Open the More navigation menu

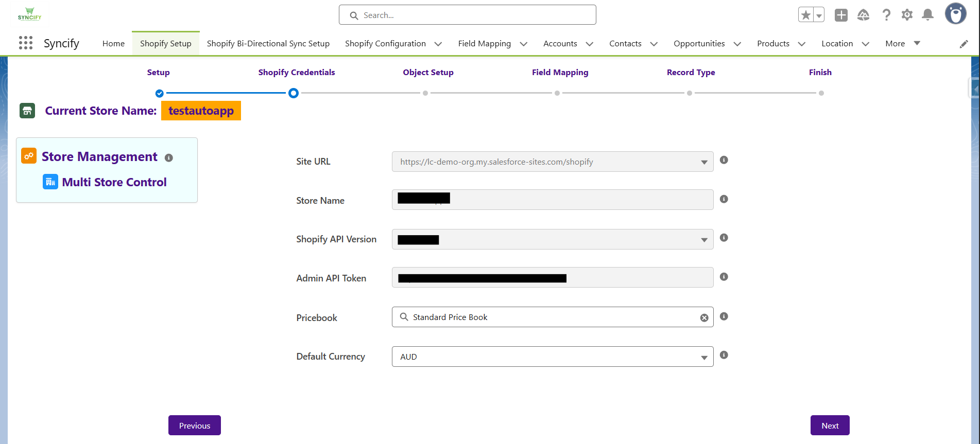(902, 44)
